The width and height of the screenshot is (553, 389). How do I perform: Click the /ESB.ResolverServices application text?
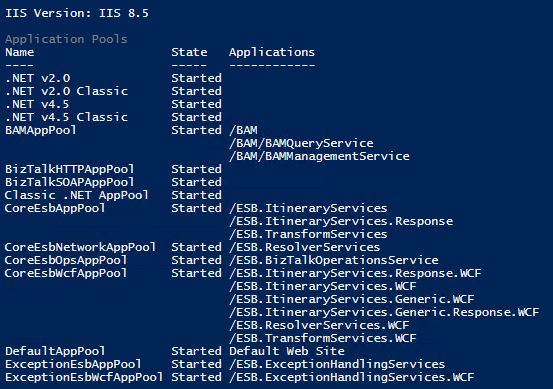[x=304, y=247]
